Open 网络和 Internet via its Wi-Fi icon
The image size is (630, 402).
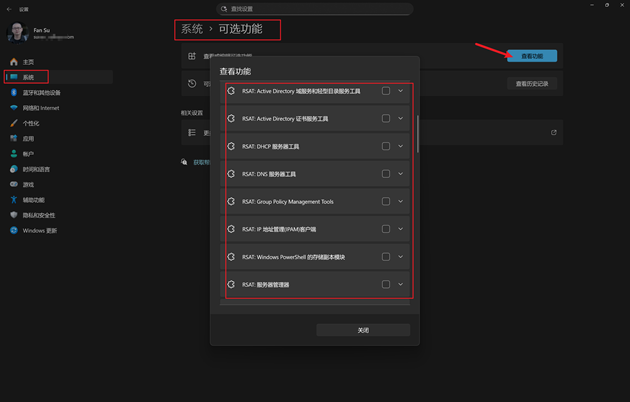pyautogui.click(x=14, y=108)
